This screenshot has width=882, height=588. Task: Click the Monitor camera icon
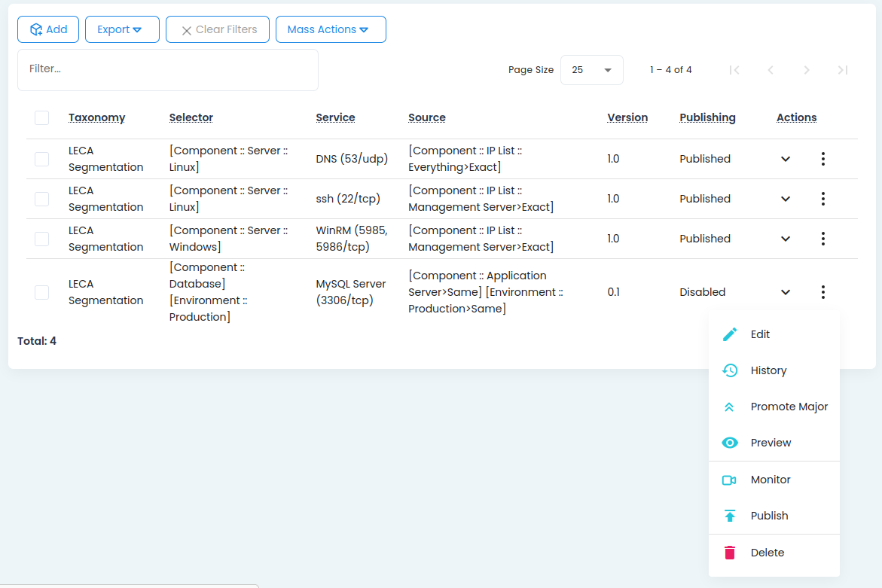(729, 480)
